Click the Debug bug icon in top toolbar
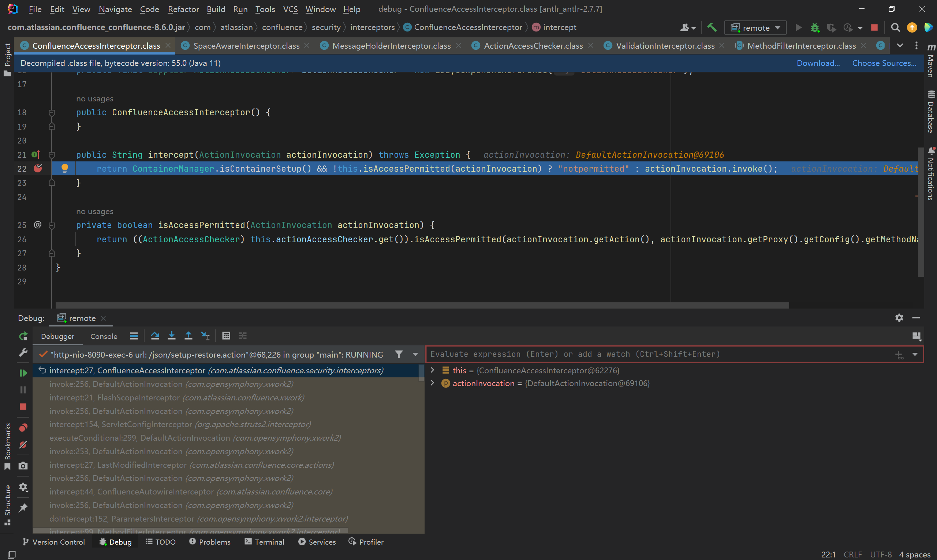Screen dimensions: 937x560 click(x=815, y=27)
